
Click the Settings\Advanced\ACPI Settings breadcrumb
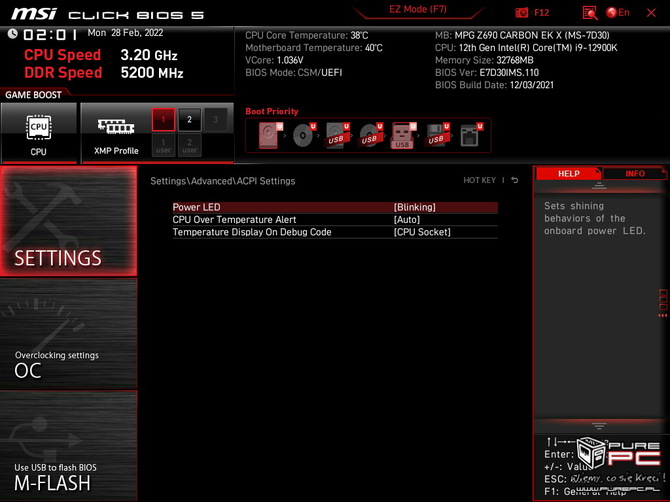tap(223, 181)
